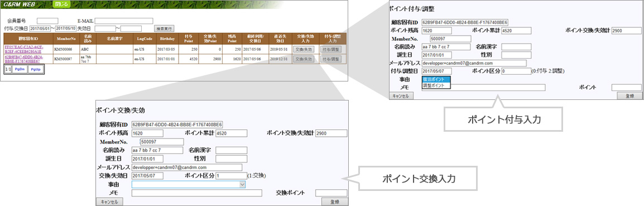Focus the 失効日 start date field
Screen dimensions: 644x206
105,28
